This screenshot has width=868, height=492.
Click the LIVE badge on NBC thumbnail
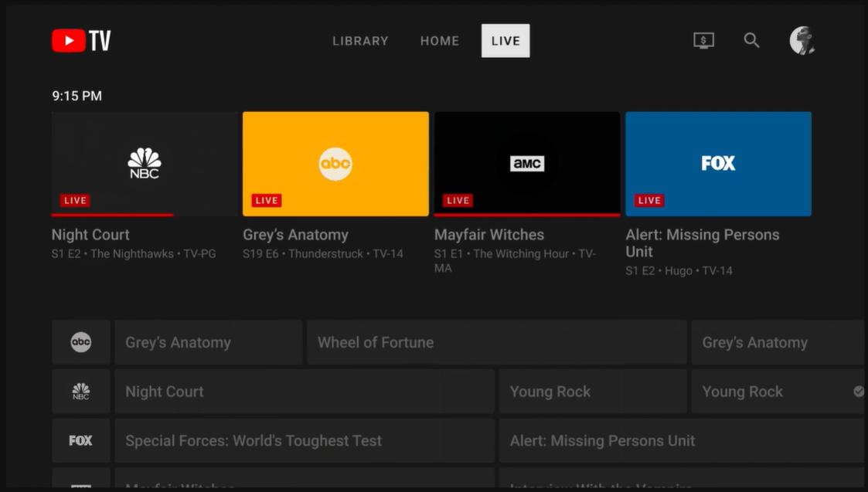(x=75, y=200)
